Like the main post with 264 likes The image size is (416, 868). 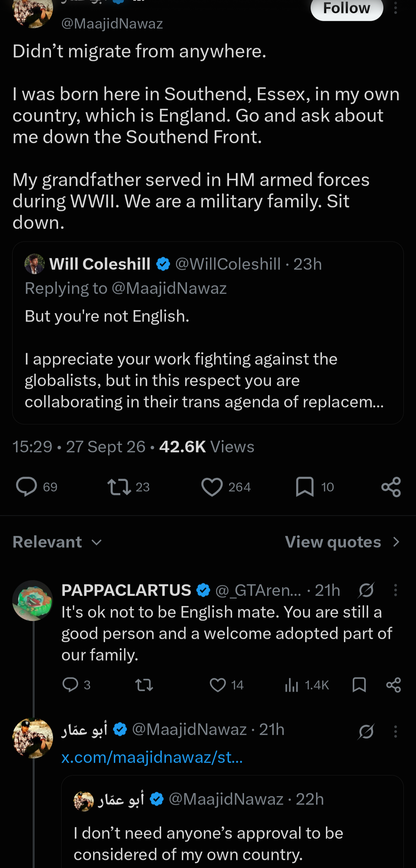click(x=212, y=487)
